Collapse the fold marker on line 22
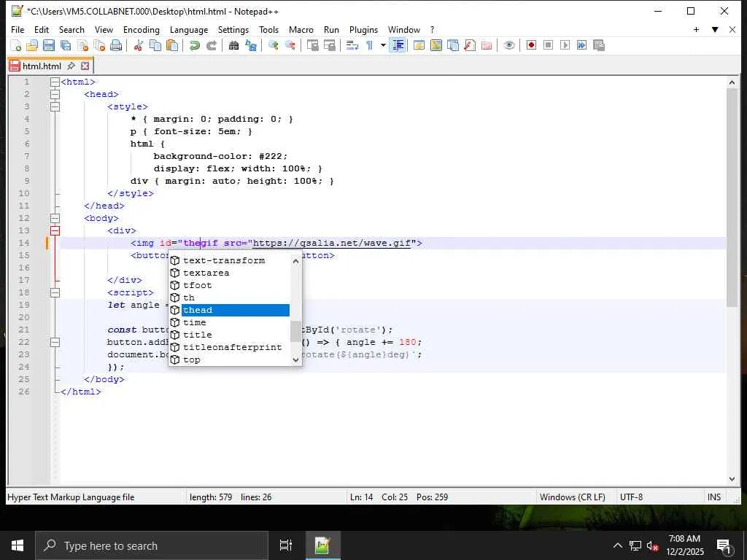This screenshot has width=747, height=560. (55, 342)
